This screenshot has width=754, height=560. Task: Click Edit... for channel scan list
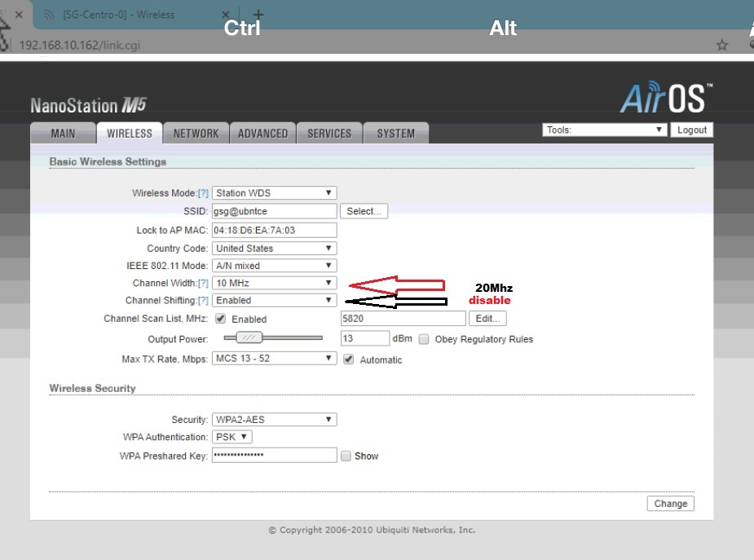click(487, 318)
